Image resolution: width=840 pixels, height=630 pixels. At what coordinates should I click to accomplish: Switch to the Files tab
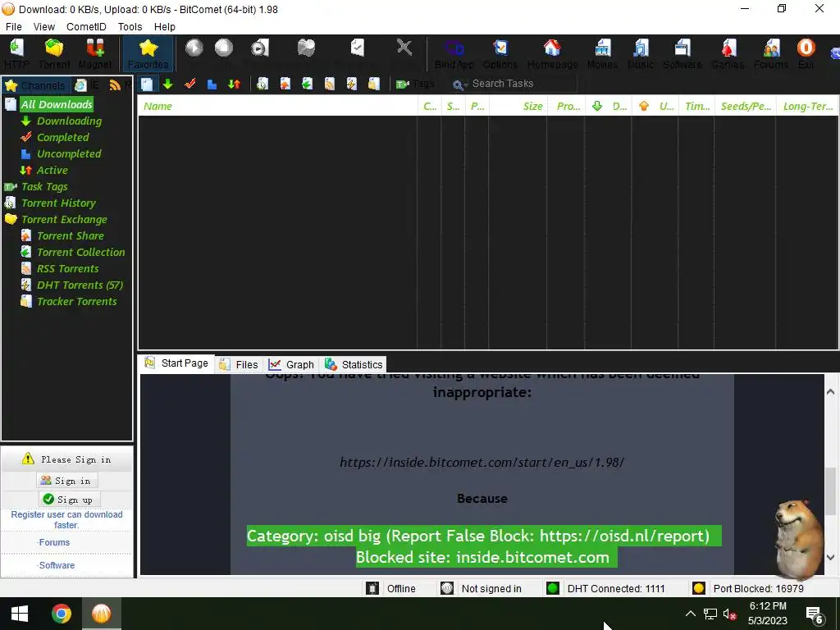pos(239,365)
